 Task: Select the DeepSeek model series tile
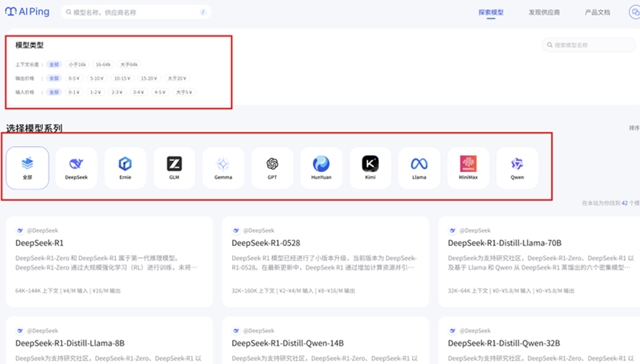tap(76, 168)
